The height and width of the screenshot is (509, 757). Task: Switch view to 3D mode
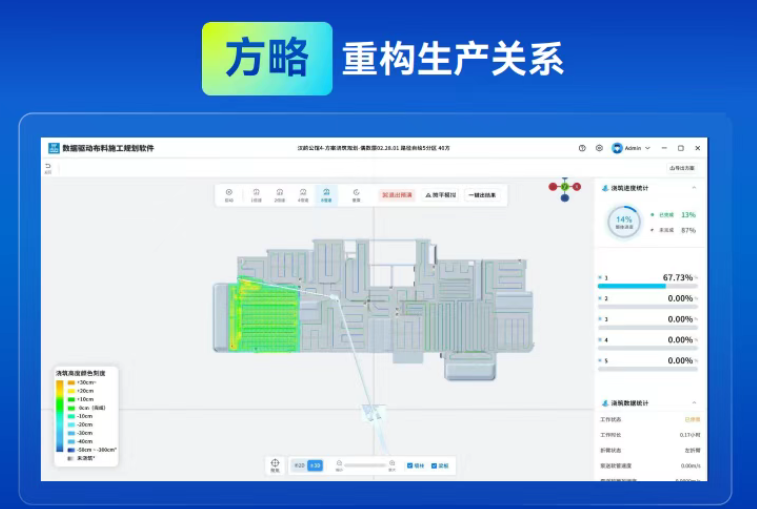[315, 465]
